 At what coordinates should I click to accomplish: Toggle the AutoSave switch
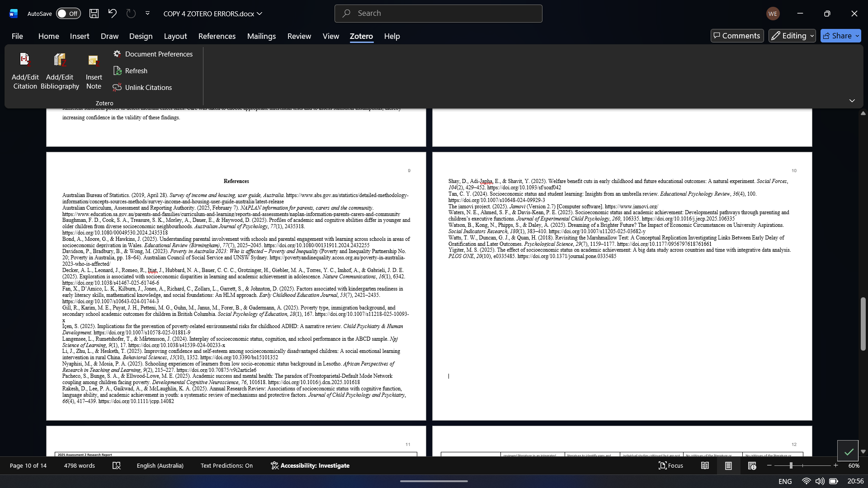(x=68, y=14)
